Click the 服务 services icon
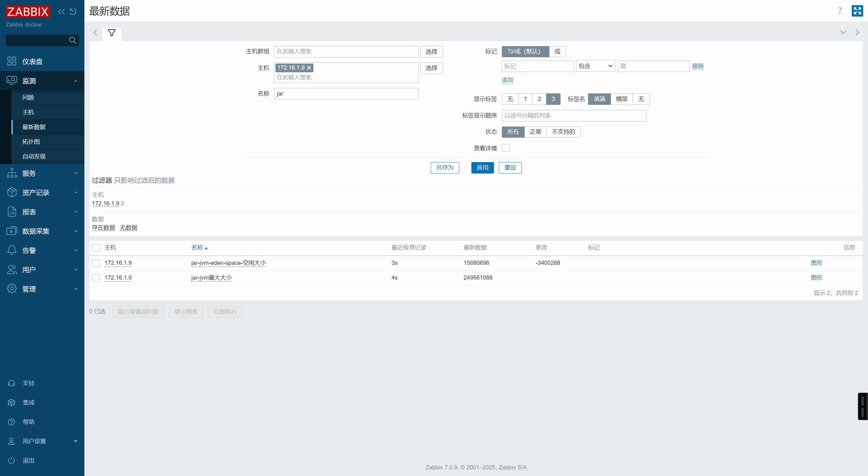This screenshot has width=868, height=476. coord(12,173)
